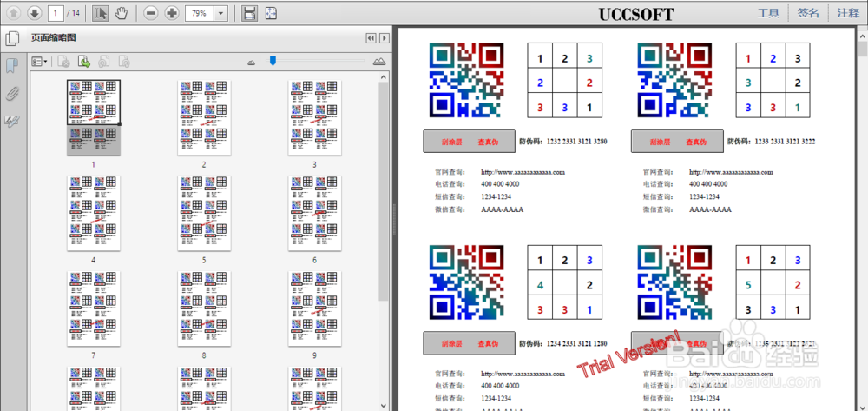Click the scratch layer box beside code 1232
This screenshot has height=411, width=868.
[470, 142]
